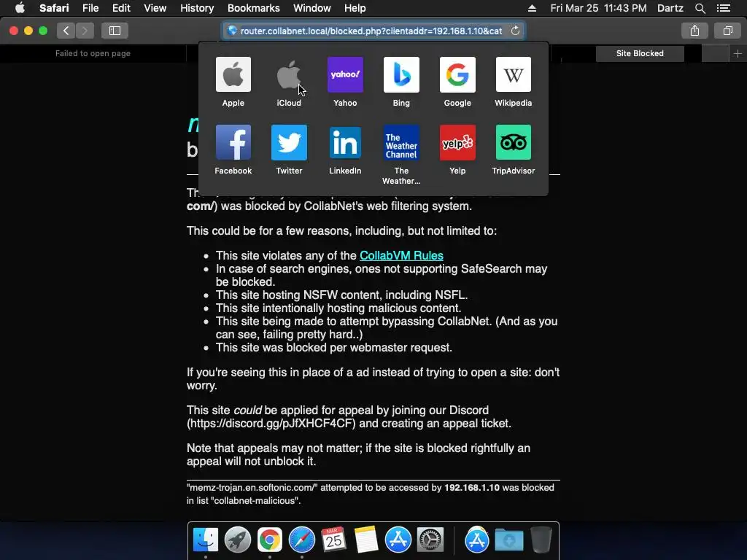The width and height of the screenshot is (747, 560).
Task: Open the File menu
Action: (90, 8)
